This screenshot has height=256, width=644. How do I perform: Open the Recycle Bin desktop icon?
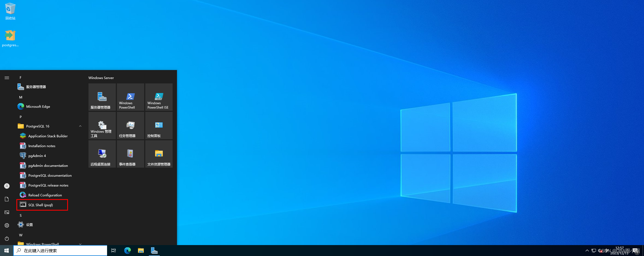10,11
